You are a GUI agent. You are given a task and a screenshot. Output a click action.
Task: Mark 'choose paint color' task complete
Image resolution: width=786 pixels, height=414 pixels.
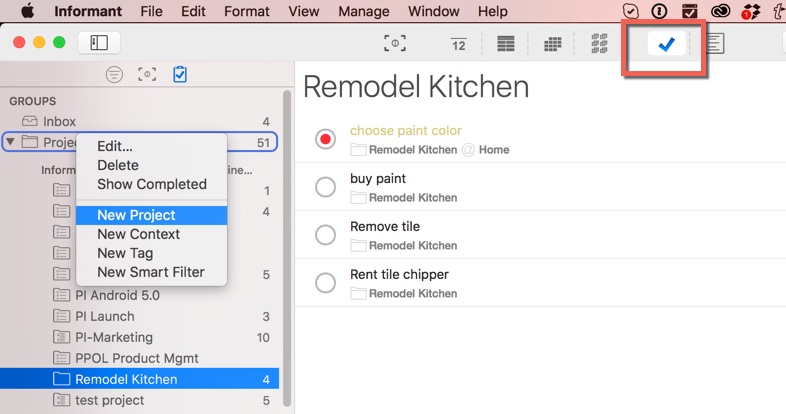(325, 139)
